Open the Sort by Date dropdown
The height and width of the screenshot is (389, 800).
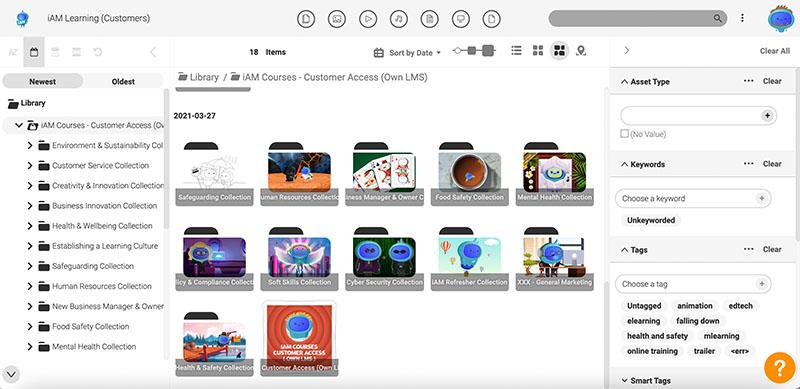407,53
